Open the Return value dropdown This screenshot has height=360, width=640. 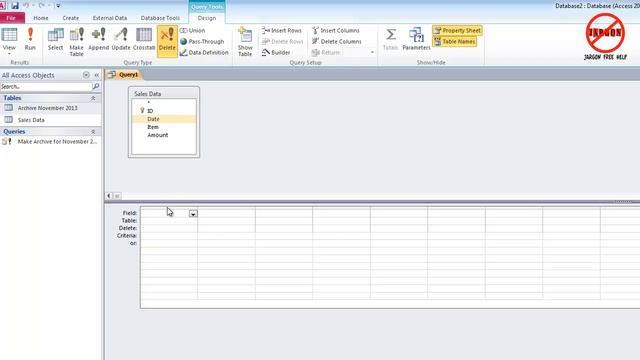click(372, 53)
